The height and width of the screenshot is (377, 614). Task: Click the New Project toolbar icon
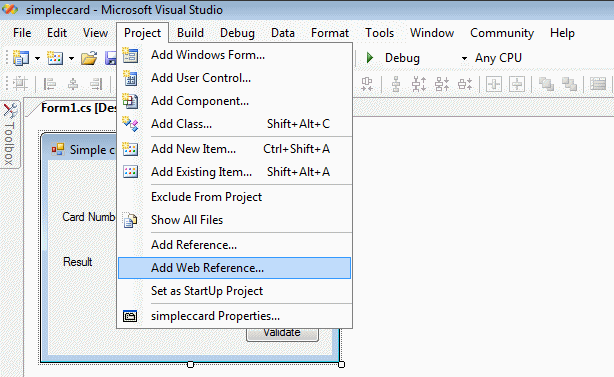[21, 58]
